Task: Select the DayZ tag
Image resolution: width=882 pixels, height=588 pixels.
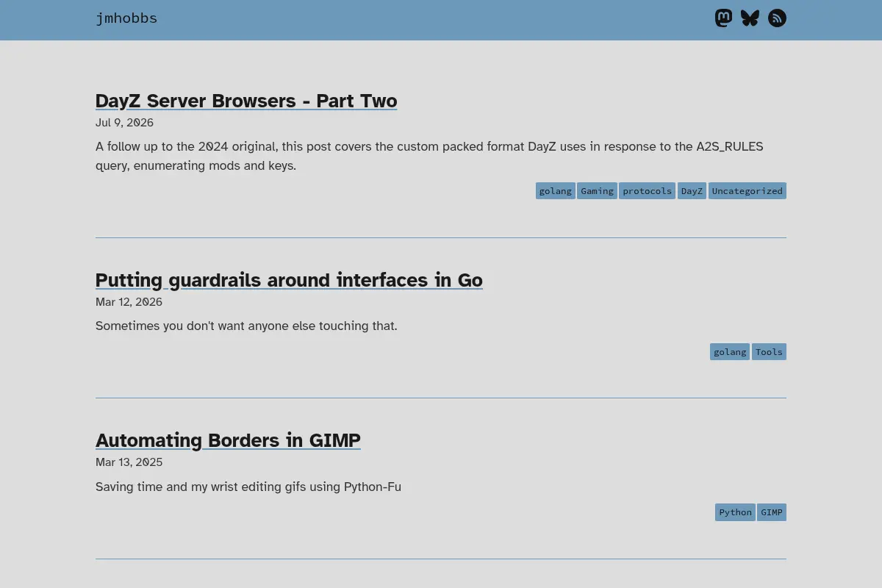Action: 692,191
